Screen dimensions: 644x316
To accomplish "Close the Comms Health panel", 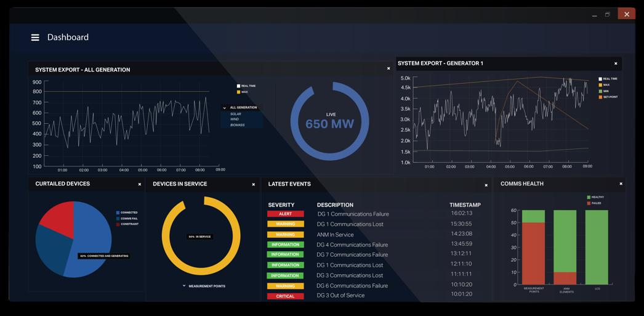I will [621, 184].
